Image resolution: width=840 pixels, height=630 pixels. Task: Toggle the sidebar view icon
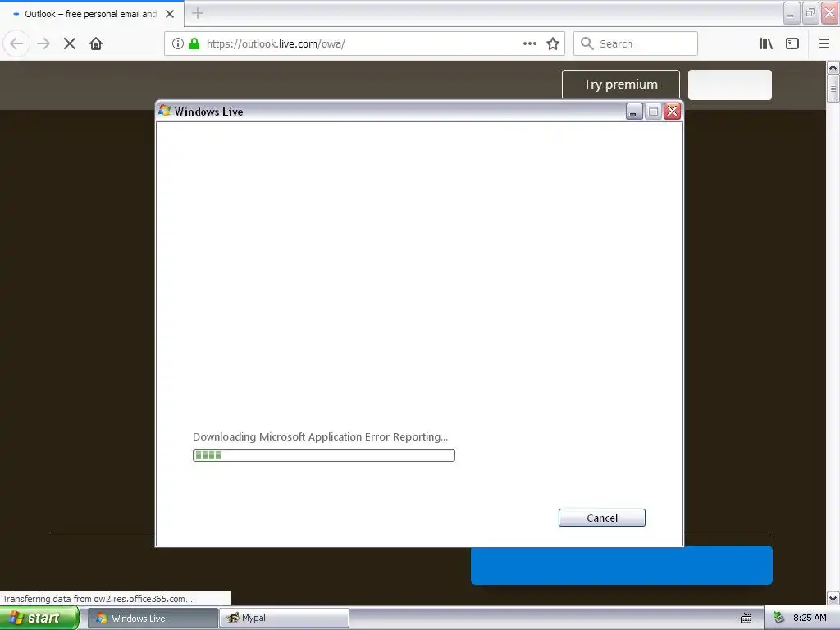click(x=792, y=43)
